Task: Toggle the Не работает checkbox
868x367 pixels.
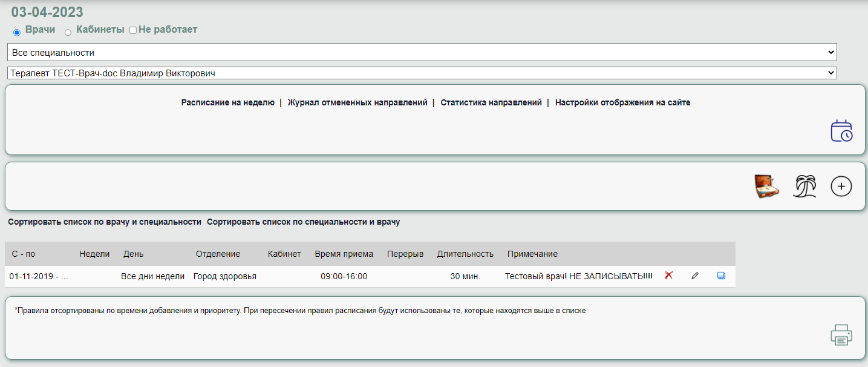Action: [x=133, y=30]
